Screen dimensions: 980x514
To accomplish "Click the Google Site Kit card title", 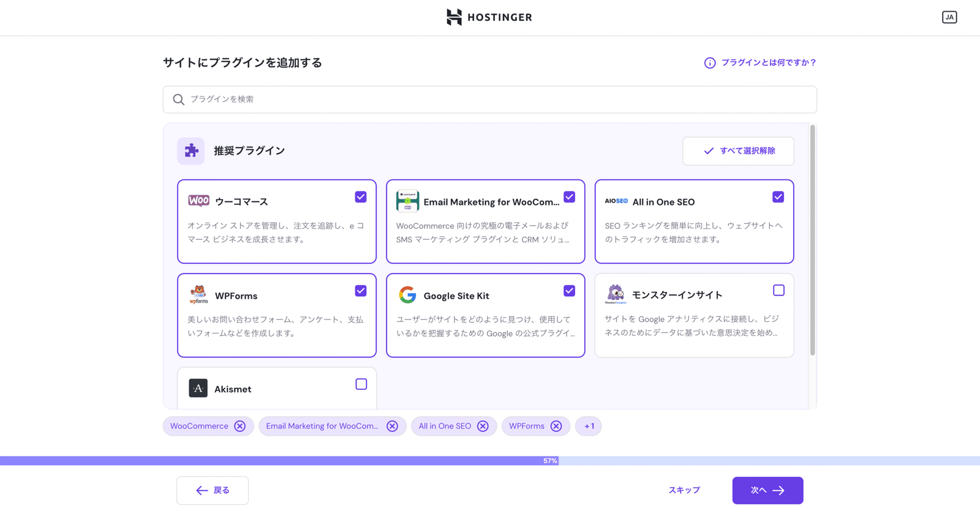I will coord(456,296).
